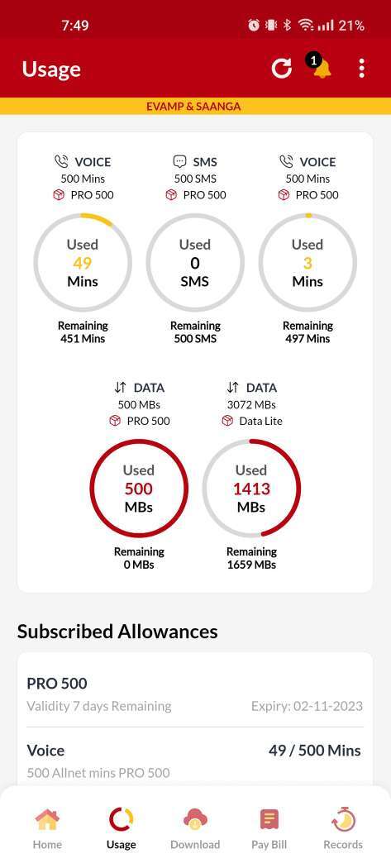Tap the refresh icon in header
The width and height of the screenshot is (391, 868).
(x=281, y=69)
